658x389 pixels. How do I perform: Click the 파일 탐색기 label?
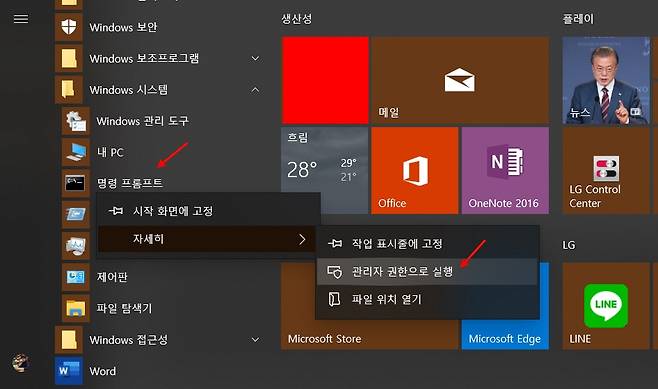tap(124, 308)
